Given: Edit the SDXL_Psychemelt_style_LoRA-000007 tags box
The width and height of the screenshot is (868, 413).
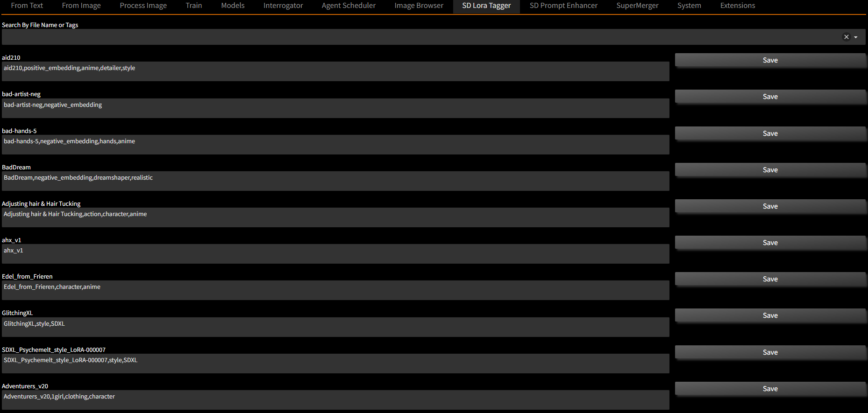Looking at the screenshot, I should pos(335,364).
